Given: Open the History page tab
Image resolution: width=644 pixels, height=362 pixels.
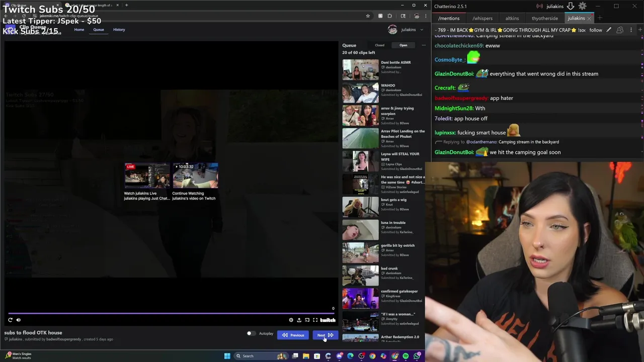Looking at the screenshot, I should (119, 30).
